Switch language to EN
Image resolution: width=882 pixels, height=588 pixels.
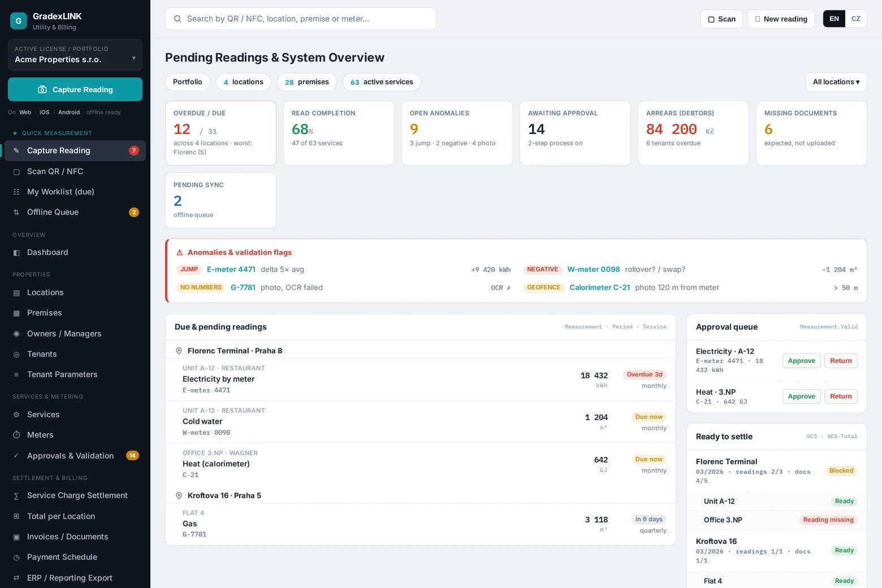coord(834,19)
